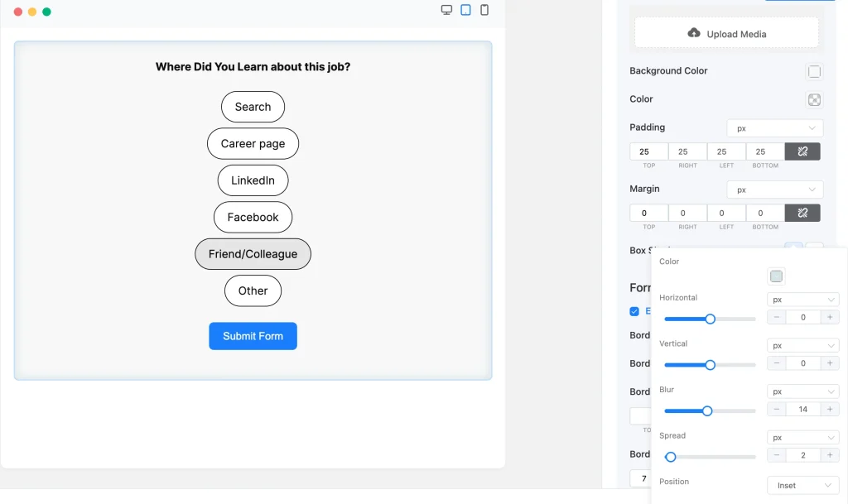Open the Padding unit dropdown
This screenshot has height=504, width=848.
point(774,128)
